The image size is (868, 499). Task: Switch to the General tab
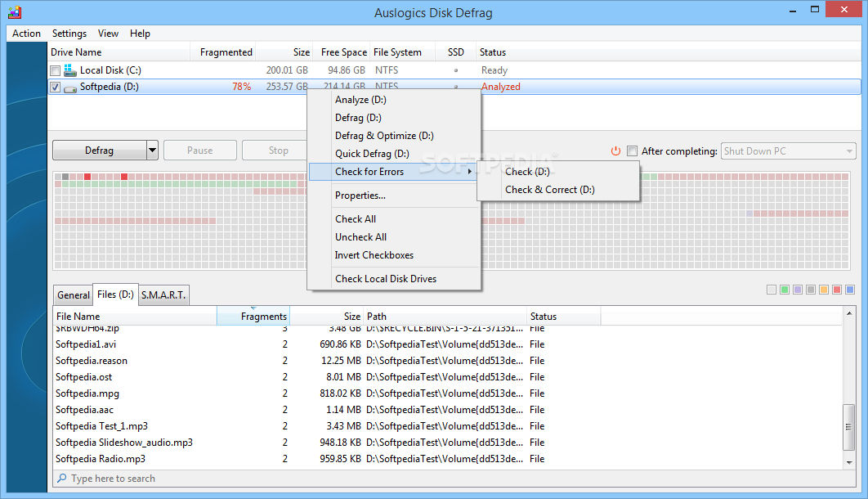73,295
